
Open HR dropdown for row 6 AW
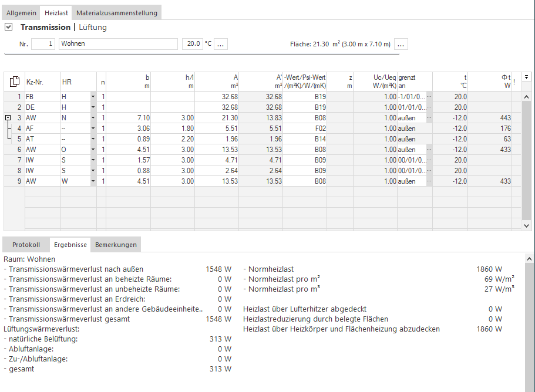[93, 150]
